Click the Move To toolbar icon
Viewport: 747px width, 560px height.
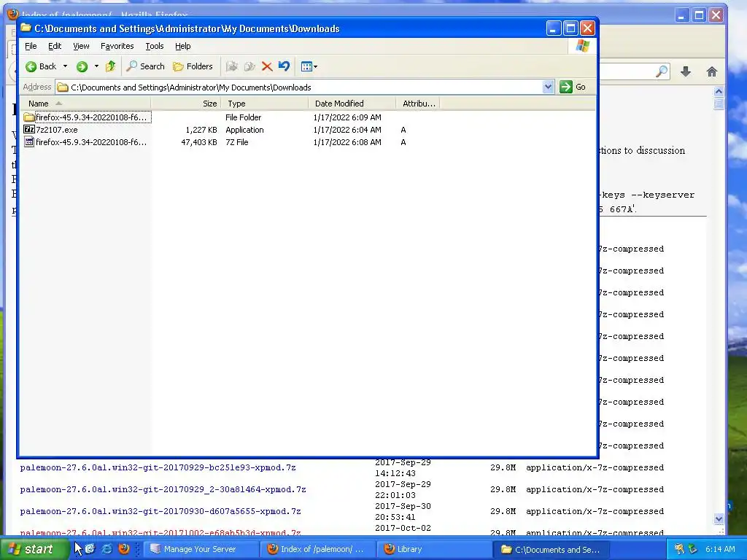click(x=231, y=66)
